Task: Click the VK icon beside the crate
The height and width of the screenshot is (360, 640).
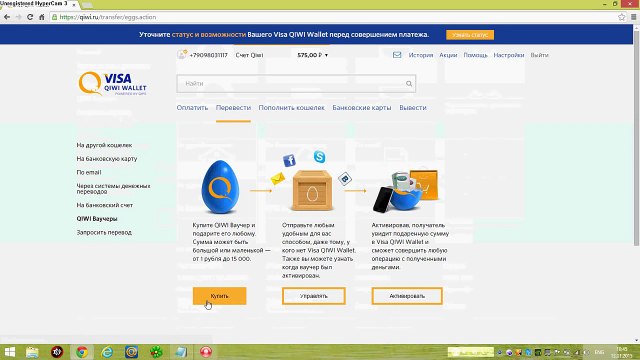Action: 345,179
